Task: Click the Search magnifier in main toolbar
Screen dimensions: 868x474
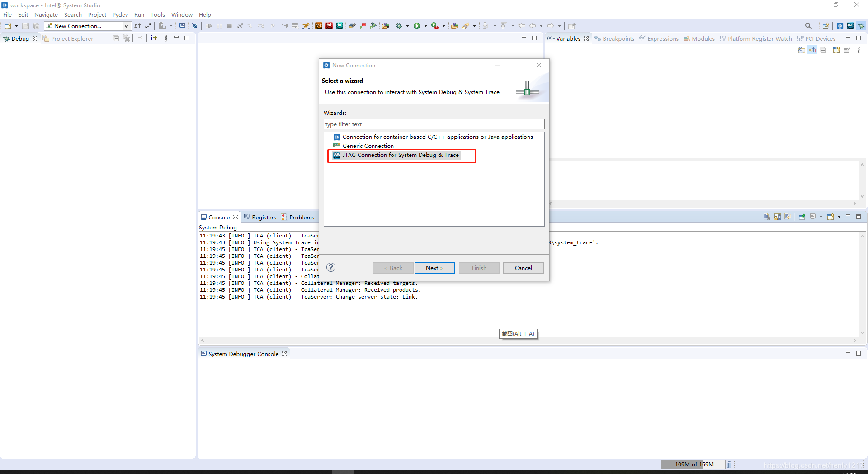Action: click(x=808, y=26)
